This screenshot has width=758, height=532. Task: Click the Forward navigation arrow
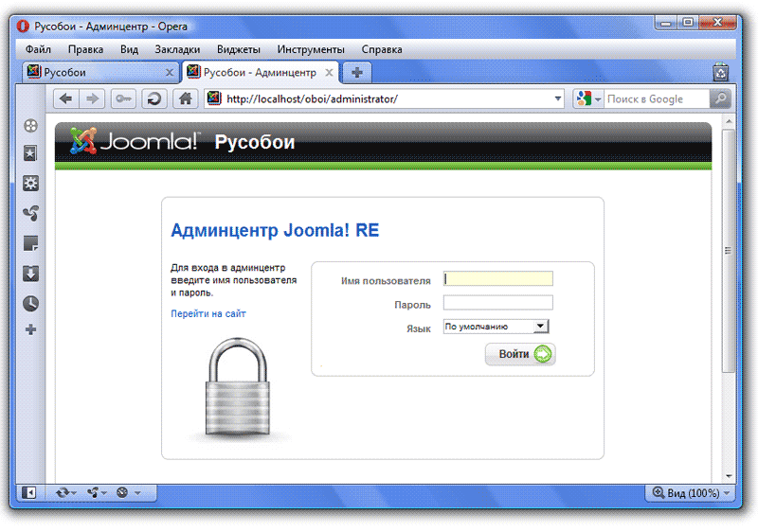pos(92,99)
